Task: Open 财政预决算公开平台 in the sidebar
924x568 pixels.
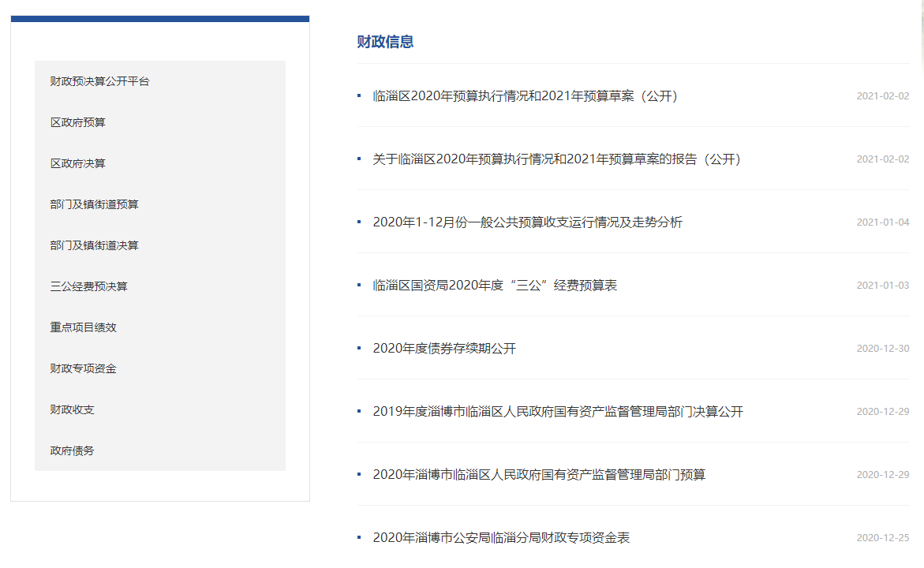Action: pyautogui.click(x=99, y=81)
